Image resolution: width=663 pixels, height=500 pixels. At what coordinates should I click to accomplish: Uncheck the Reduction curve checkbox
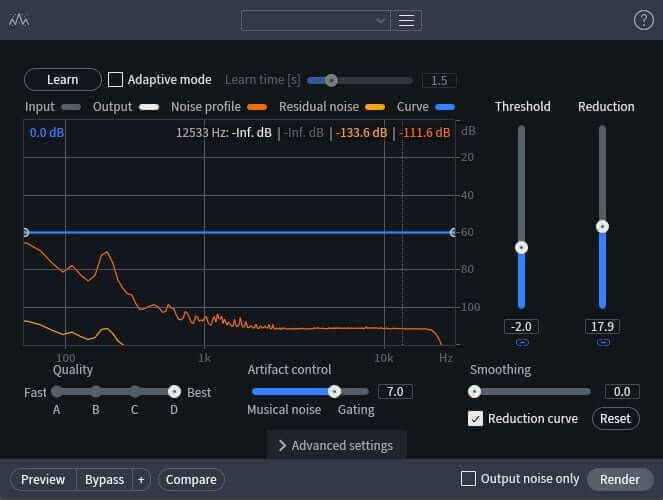coord(475,419)
